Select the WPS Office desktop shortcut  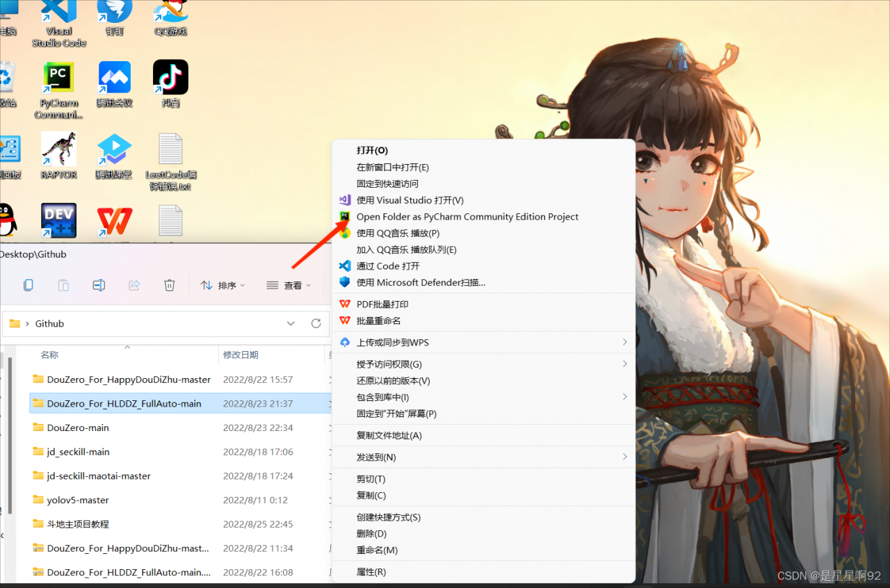[115, 221]
